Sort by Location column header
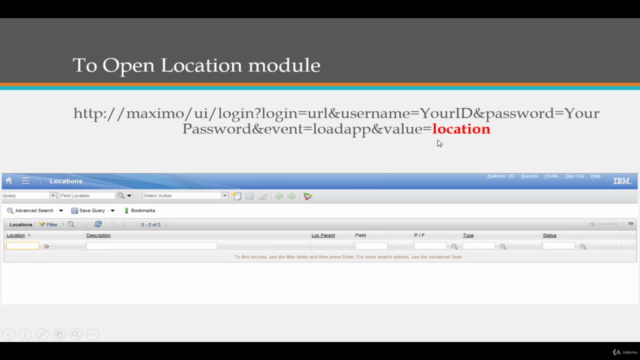640x360 pixels. coord(16,236)
